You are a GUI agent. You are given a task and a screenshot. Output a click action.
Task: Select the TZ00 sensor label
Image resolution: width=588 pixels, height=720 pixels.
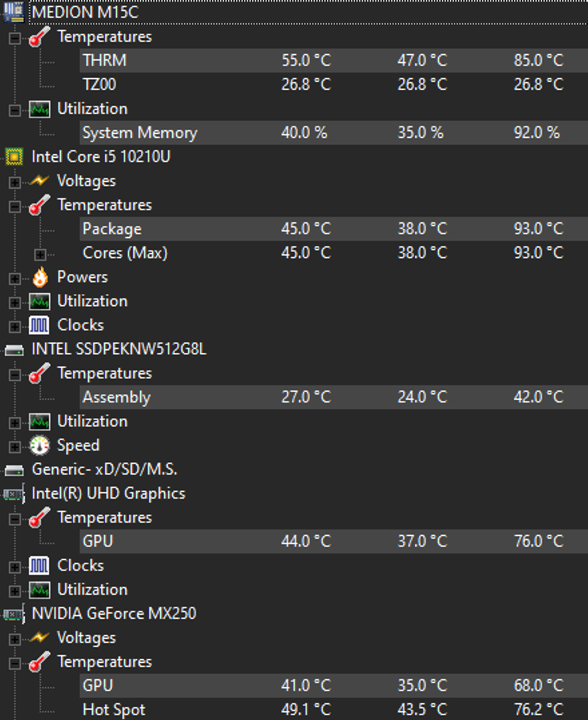[99, 84]
